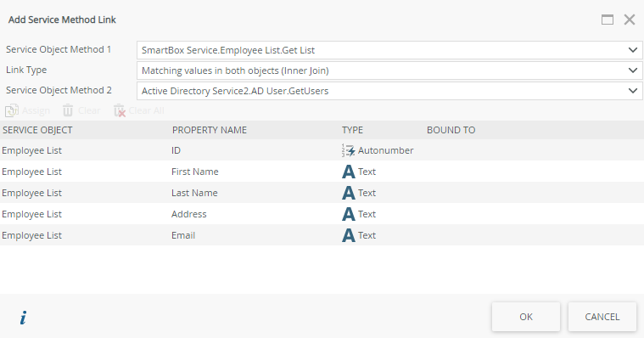Open the info help icon
Image resolution: width=644 pixels, height=338 pixels.
pos(24,318)
